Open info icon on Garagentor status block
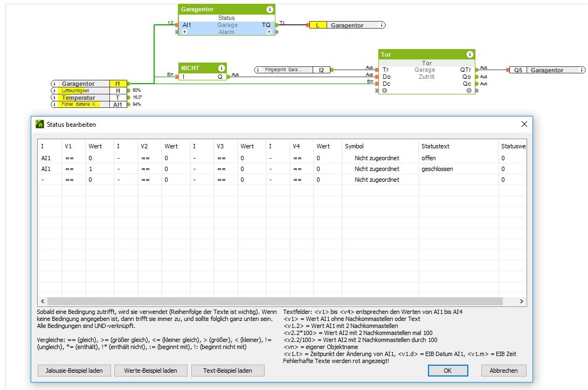Screen dimensions: 588x390 coord(269,9)
